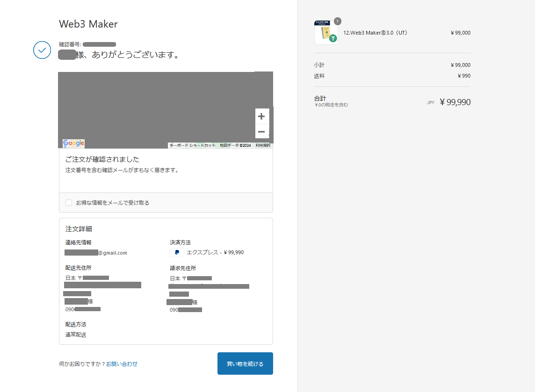Click the Google logo on the map
The height and width of the screenshot is (392, 535).
[x=74, y=143]
